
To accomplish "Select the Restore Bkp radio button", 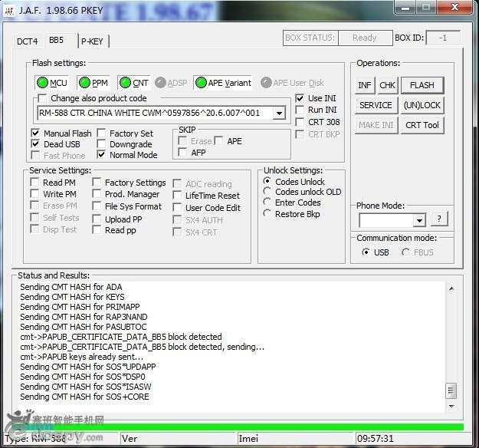I will pos(267,213).
